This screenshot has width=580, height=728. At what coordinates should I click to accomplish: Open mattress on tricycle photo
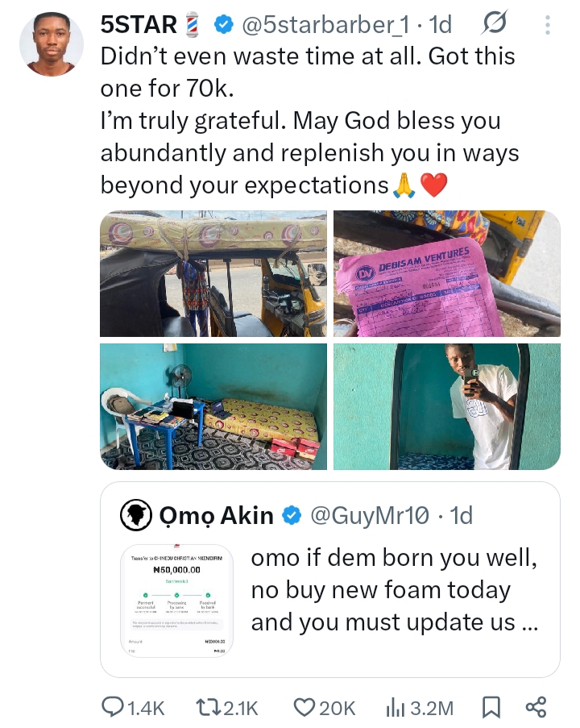(x=213, y=273)
